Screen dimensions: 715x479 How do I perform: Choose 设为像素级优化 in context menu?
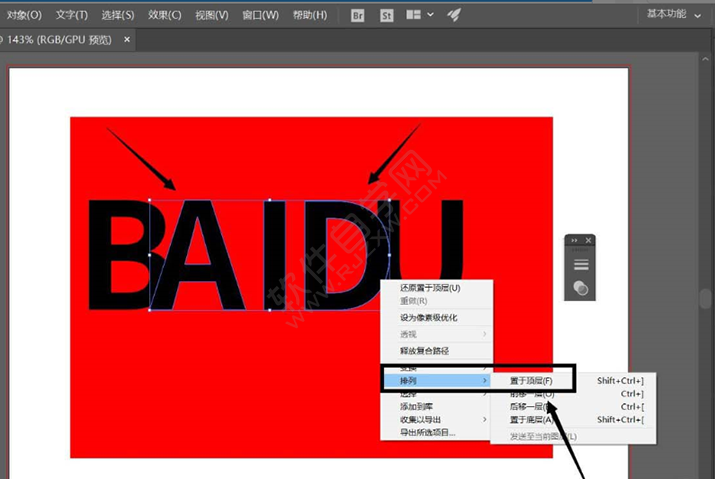tap(428, 317)
